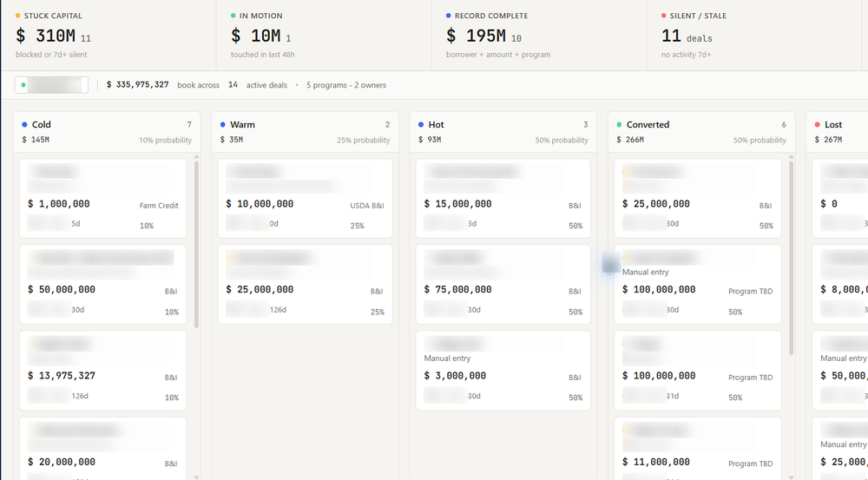Click the Converted column $266M total
Viewport: 868px width, 480px height.
630,140
